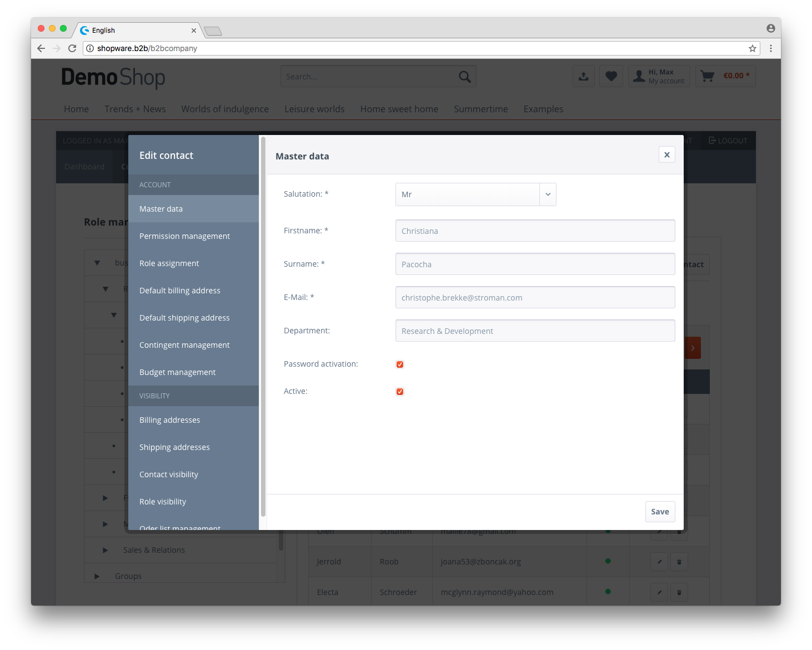812x650 pixels.
Task: Open the shopping cart icon
Action: 708,76
